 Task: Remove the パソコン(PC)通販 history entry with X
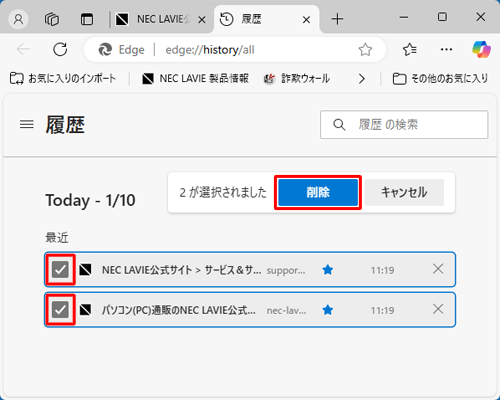tap(438, 309)
